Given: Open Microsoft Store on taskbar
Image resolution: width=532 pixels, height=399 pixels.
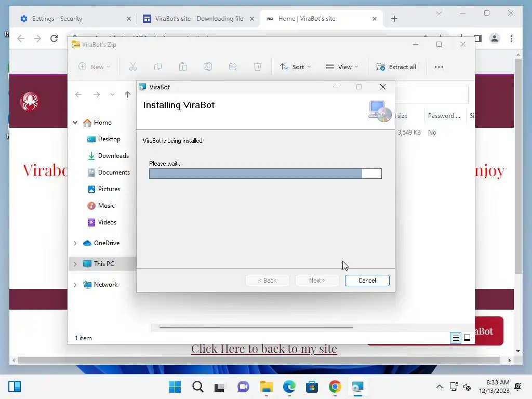Looking at the screenshot, I should 312,387.
